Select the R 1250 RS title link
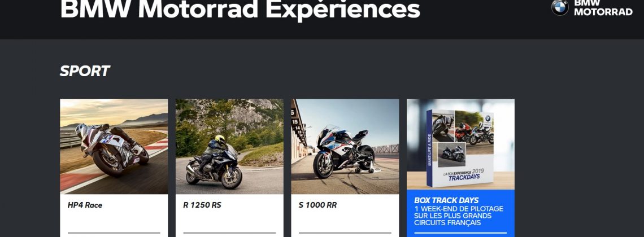Screen dimensions: 644x237 point(202,205)
